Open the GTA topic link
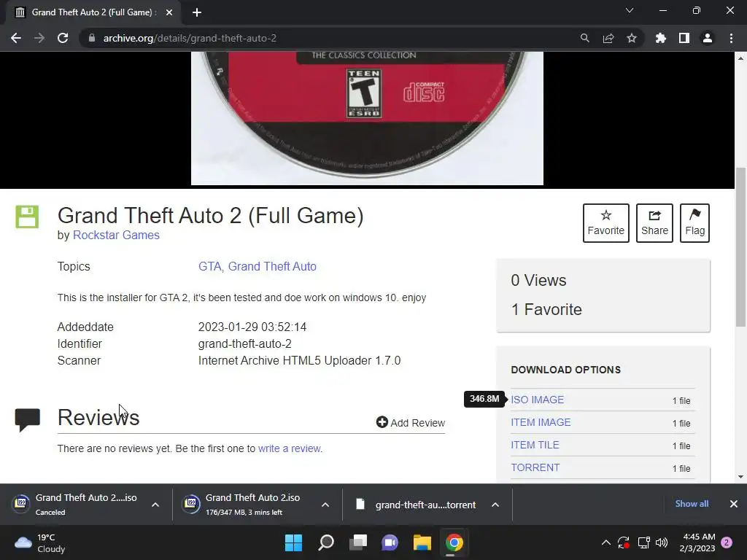Viewport: 747px width, 560px height. point(209,266)
